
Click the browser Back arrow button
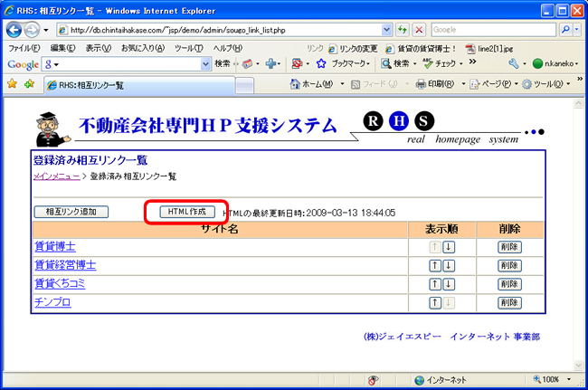click(14, 29)
